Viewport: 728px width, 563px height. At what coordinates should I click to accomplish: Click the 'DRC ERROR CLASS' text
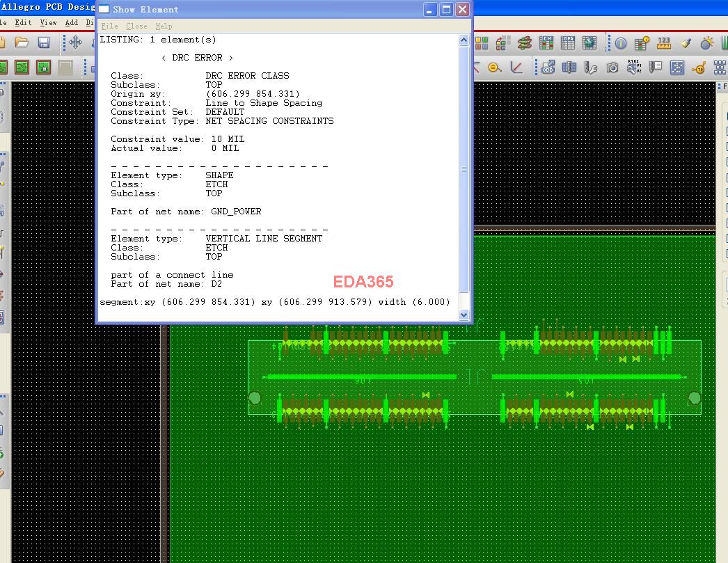(247, 75)
